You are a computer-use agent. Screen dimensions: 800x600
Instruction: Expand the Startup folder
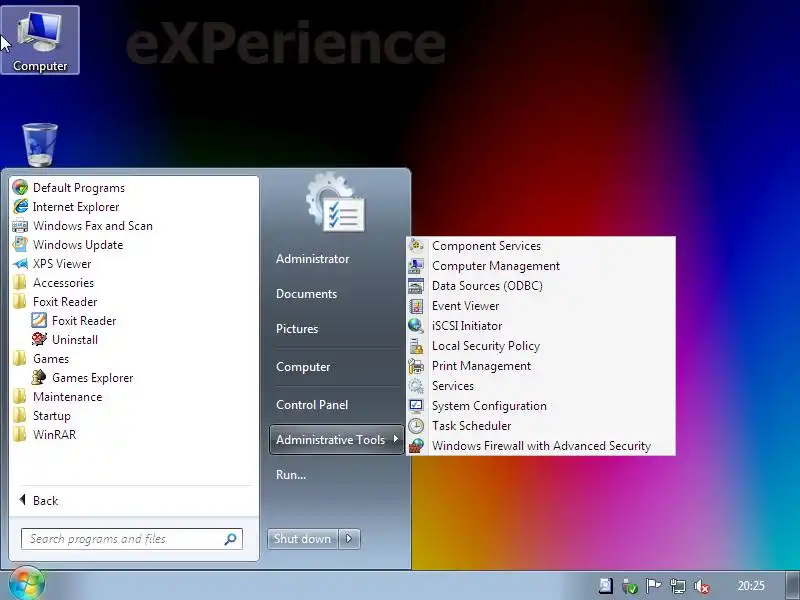coord(42,416)
